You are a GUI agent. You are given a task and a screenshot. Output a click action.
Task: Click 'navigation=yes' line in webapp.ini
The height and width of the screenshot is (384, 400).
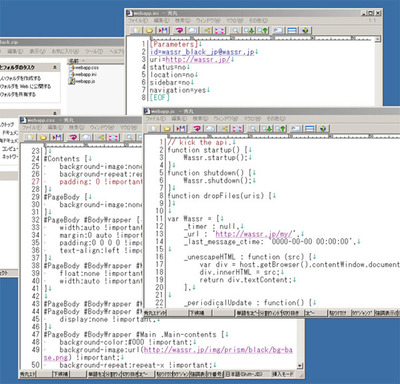(178, 90)
